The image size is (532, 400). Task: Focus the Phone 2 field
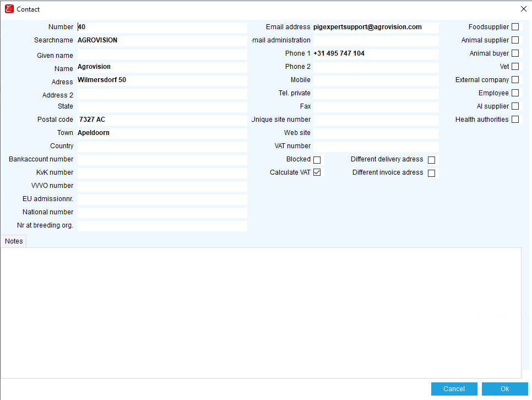tap(376, 67)
